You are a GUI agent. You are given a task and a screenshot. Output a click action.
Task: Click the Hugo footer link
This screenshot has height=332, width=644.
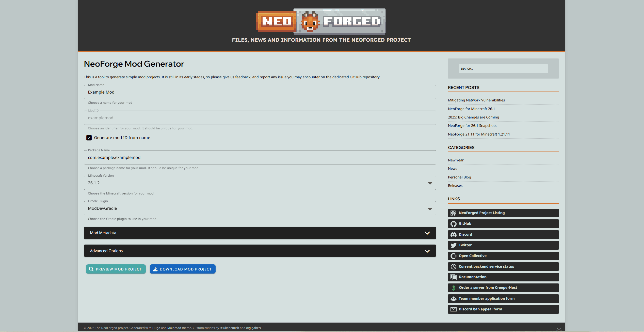point(156,328)
